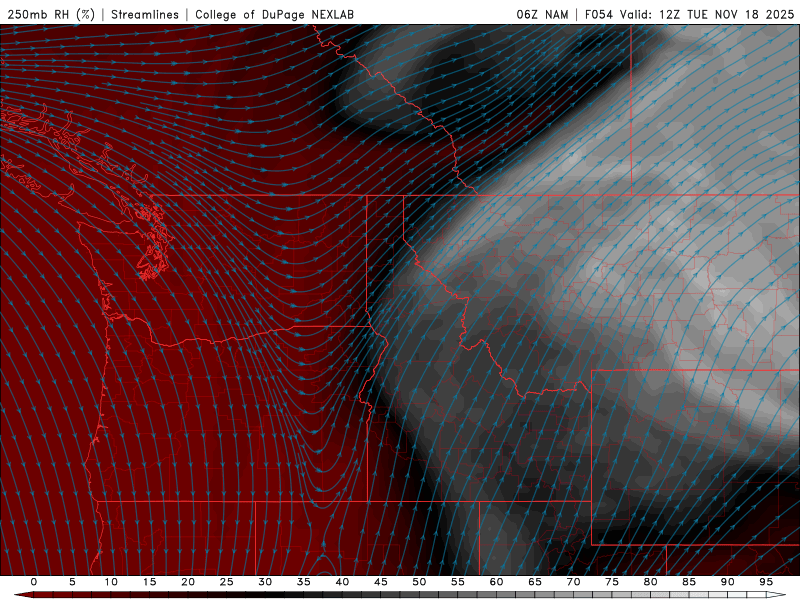Click the colorbar label "25"
The image size is (800, 600).
227,582
